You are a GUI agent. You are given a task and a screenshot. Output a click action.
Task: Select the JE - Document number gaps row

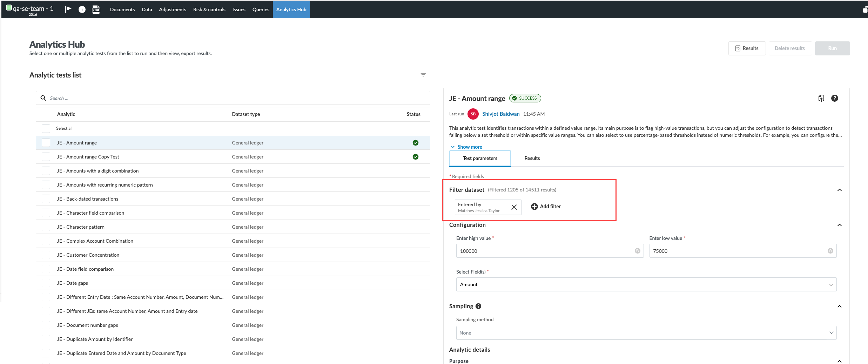tap(233, 325)
